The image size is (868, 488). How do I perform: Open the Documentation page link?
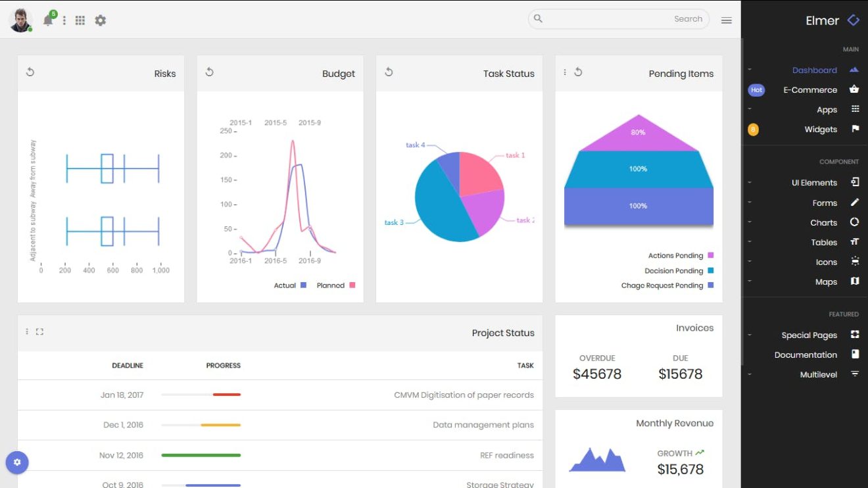[x=806, y=354]
